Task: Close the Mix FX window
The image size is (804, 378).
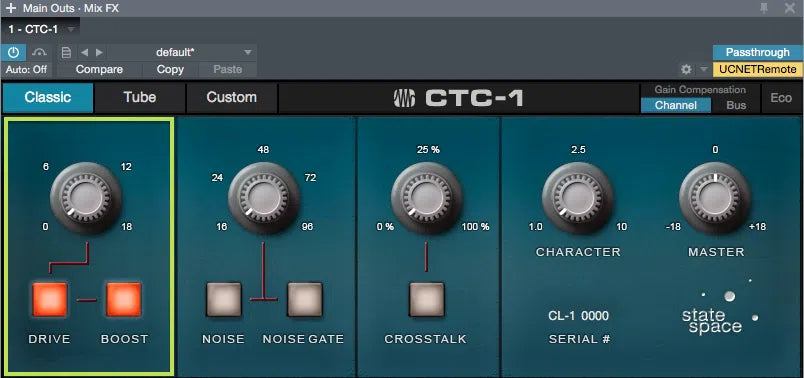Action: [x=790, y=8]
